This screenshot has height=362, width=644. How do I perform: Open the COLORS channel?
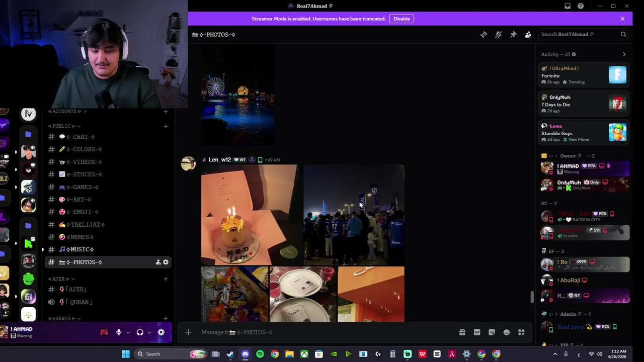(108, 149)
